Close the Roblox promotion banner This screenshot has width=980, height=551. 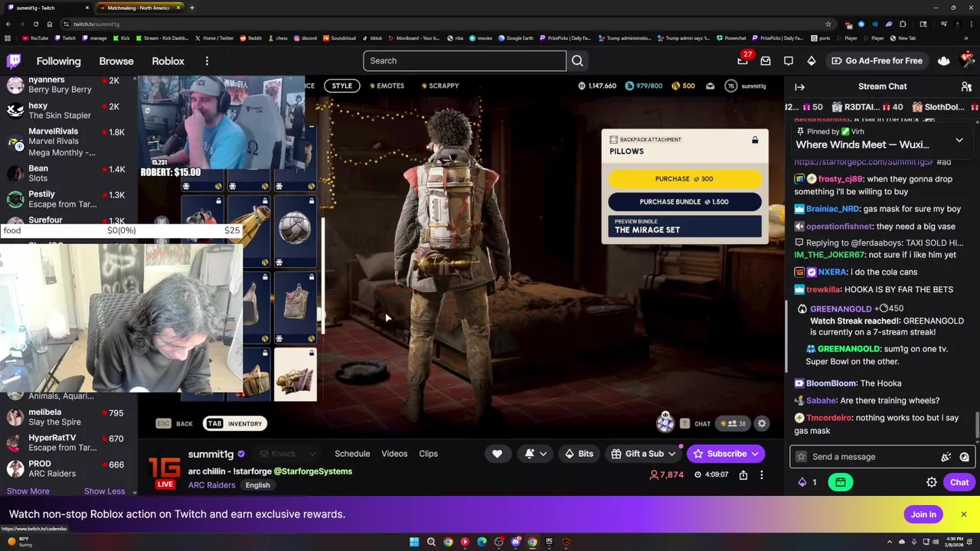(964, 514)
